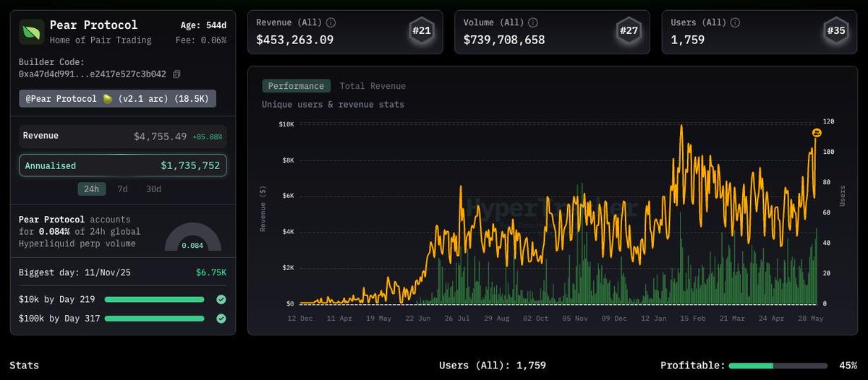Viewport: 868px width, 380px height.
Task: Click the Revenue (All) info icon
Action: pyautogui.click(x=331, y=22)
